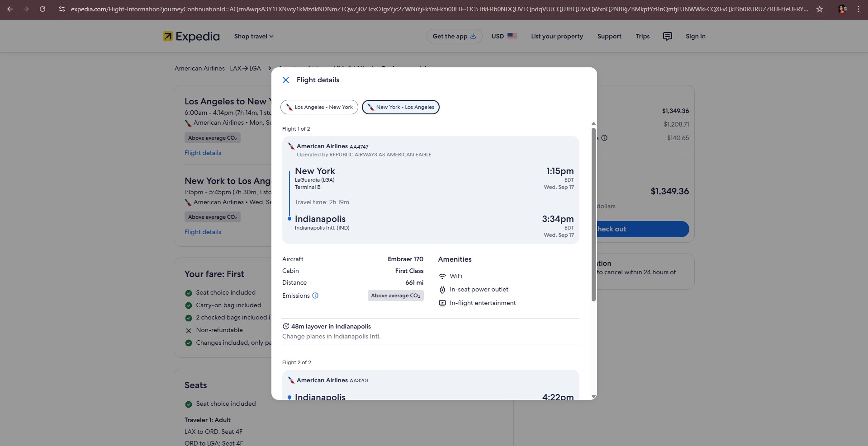The height and width of the screenshot is (446, 868).
Task: Click Sign in
Action: point(695,36)
